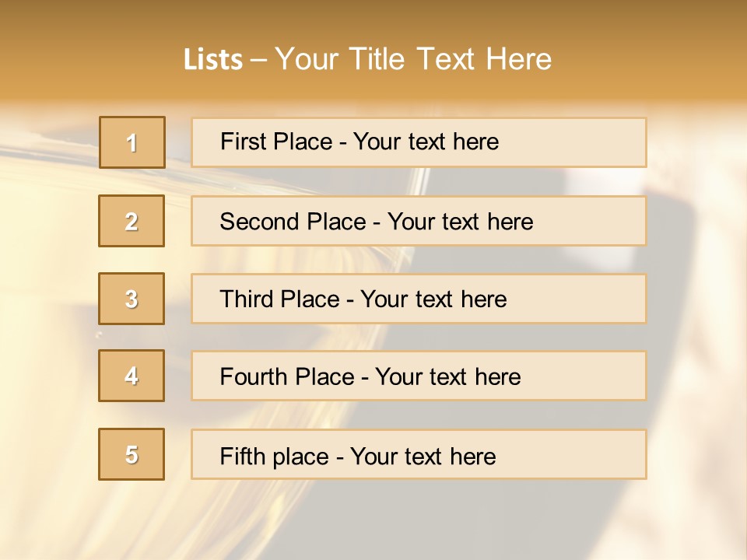
Task: Click the 'Third Place' wording
Action: pyautogui.click(x=279, y=299)
